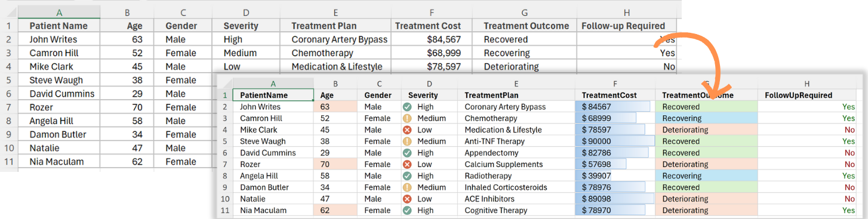Click 'Deteriorating' outcome in formatted Nia Maculam row
Screen dimensions: 868x219
point(707,210)
